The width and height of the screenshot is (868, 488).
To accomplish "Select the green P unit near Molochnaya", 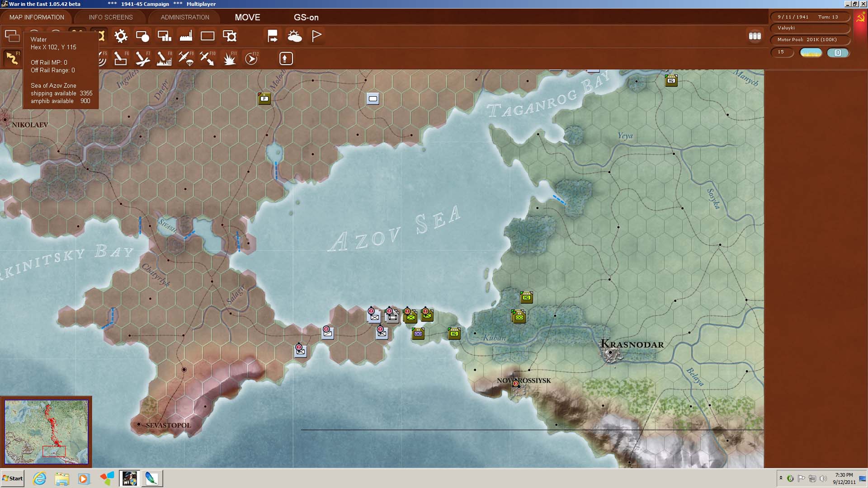I will pyautogui.click(x=264, y=99).
